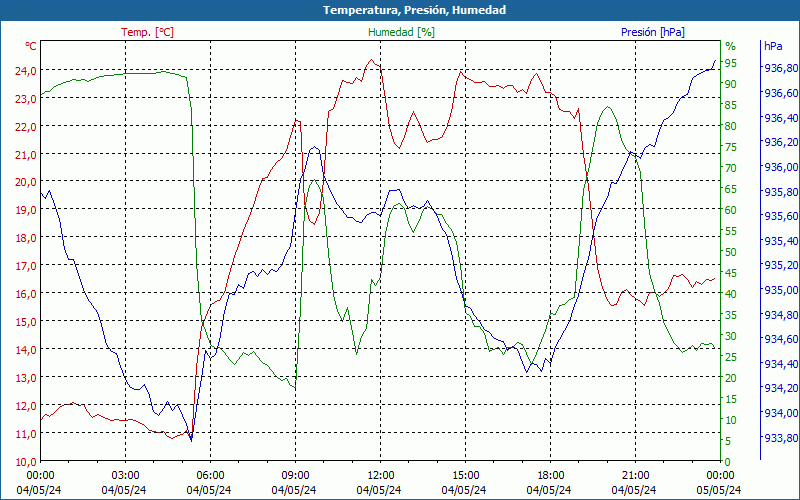Click temperature axis value 22,0
Image resolution: width=800 pixels, height=500 pixels.
click(x=26, y=127)
